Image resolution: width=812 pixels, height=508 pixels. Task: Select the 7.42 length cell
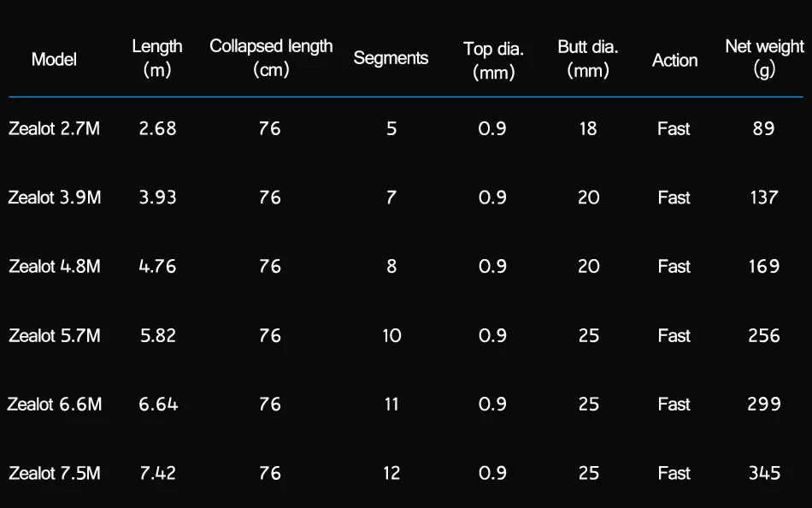point(157,473)
